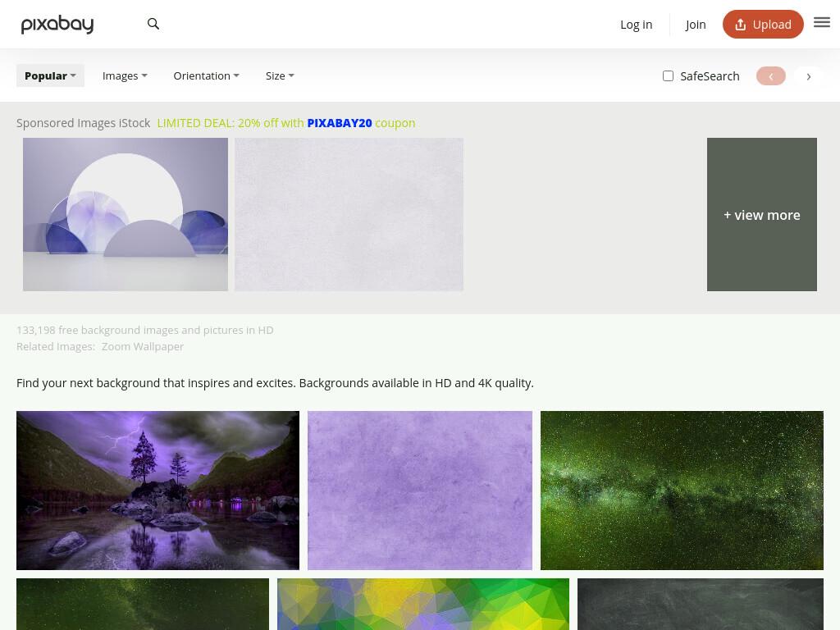Open green Milky Way galaxy photo
This screenshot has height=630, width=840.
tap(682, 491)
